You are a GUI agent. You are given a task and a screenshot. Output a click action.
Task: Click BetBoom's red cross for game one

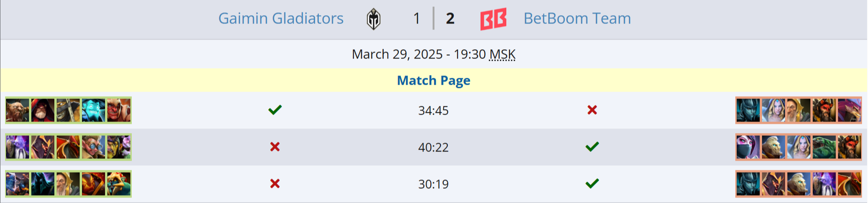tap(592, 110)
